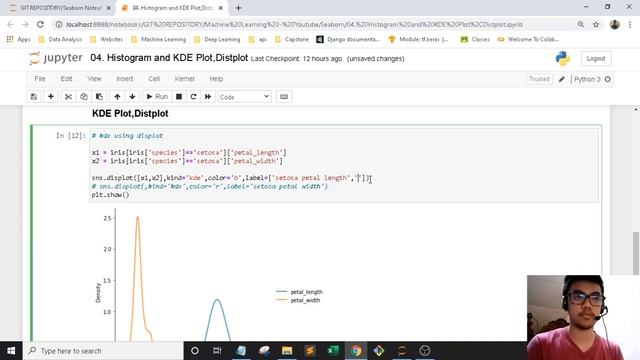Reload the current page
Image resolution: width=640 pixels, height=360 pixels.
click(40, 24)
